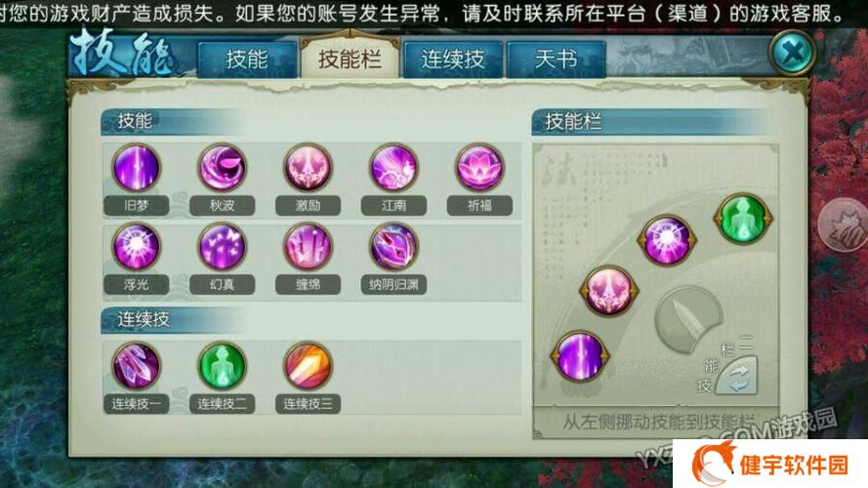The image size is (868, 488).
Task: Close the skill panel with X
Action: pyautogui.click(x=792, y=53)
